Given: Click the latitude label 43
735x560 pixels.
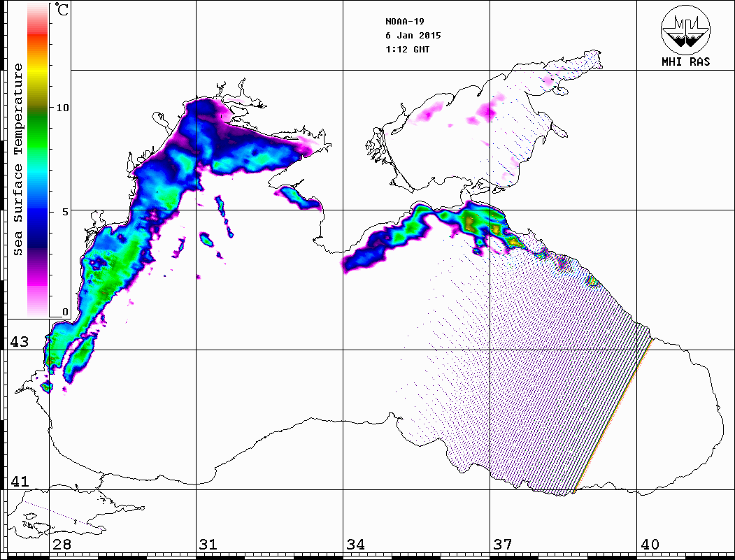Looking at the screenshot, I should (x=19, y=342).
